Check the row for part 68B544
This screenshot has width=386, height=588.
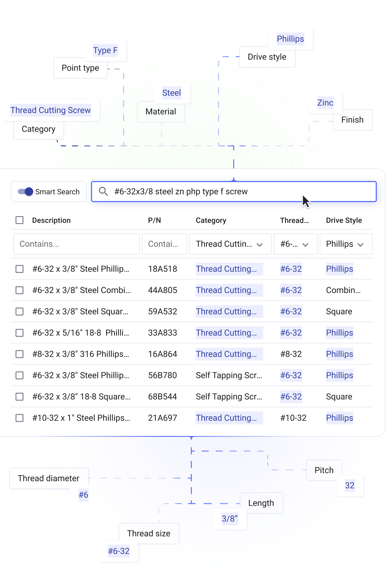tap(20, 396)
